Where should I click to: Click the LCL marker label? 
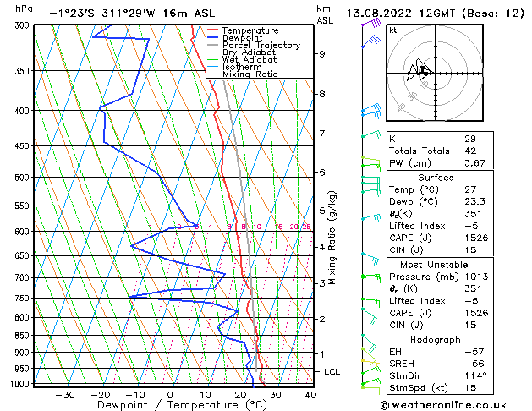point(332,372)
